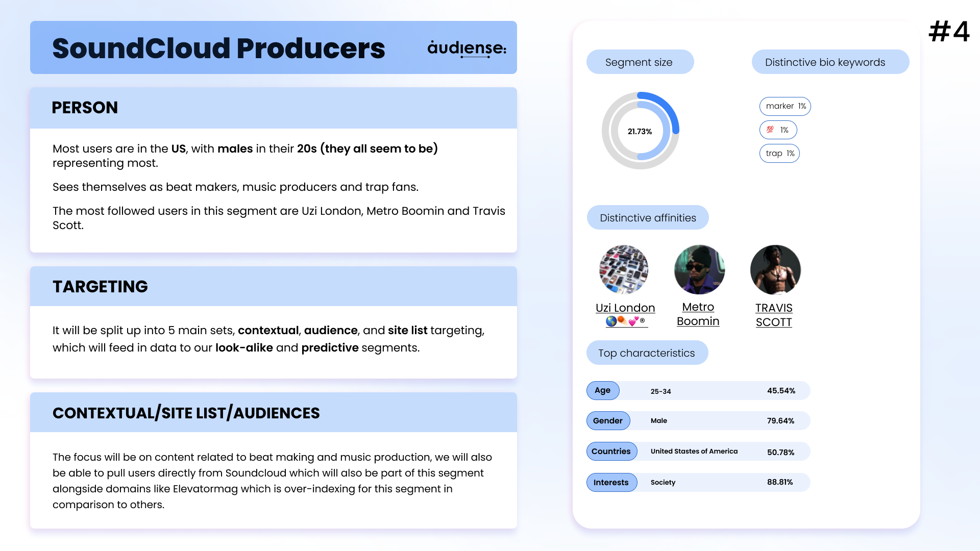Select the Gender characteristic tag

click(x=608, y=421)
